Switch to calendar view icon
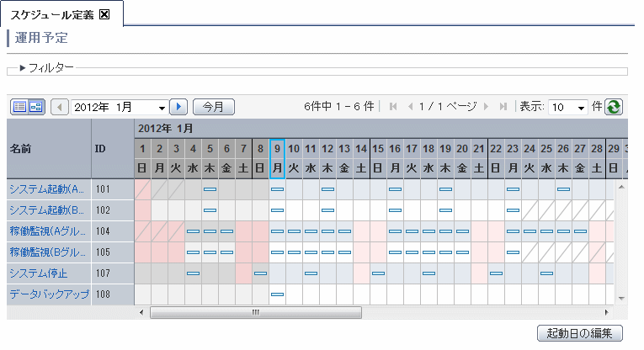This screenshot has height=350, width=644. 35,107
